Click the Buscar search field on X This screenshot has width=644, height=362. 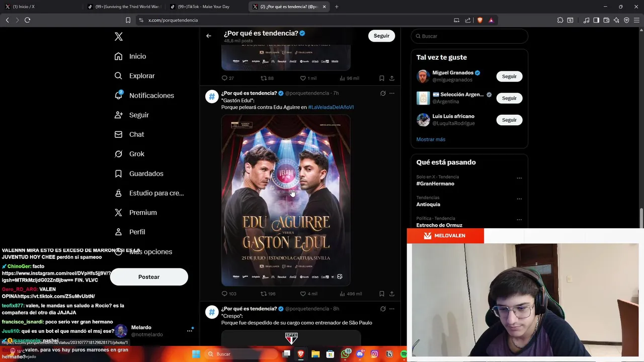tap(469, 36)
